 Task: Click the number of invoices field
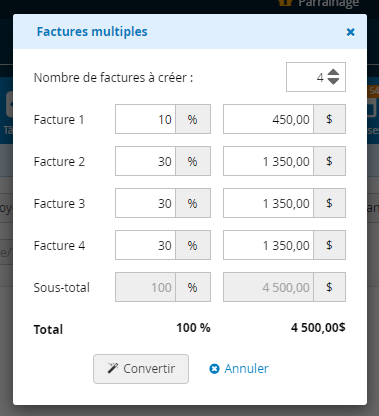point(316,77)
